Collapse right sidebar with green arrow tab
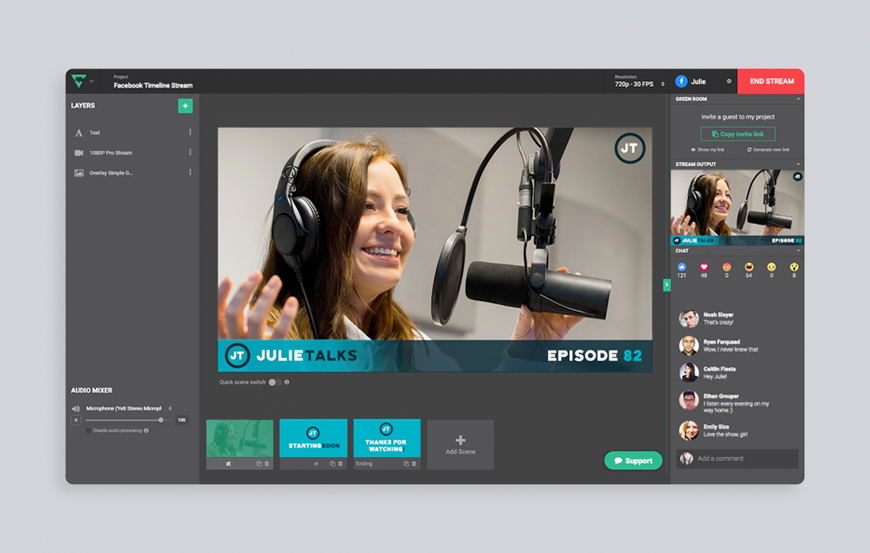 (x=667, y=285)
